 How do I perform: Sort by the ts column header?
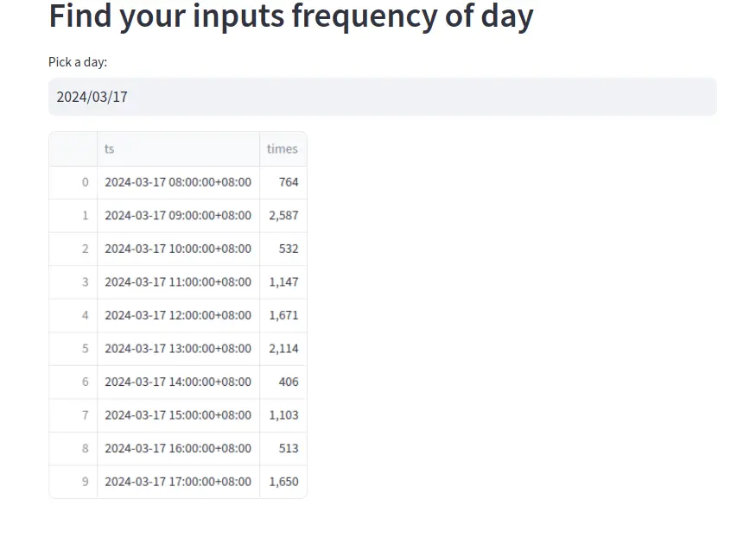click(x=178, y=148)
